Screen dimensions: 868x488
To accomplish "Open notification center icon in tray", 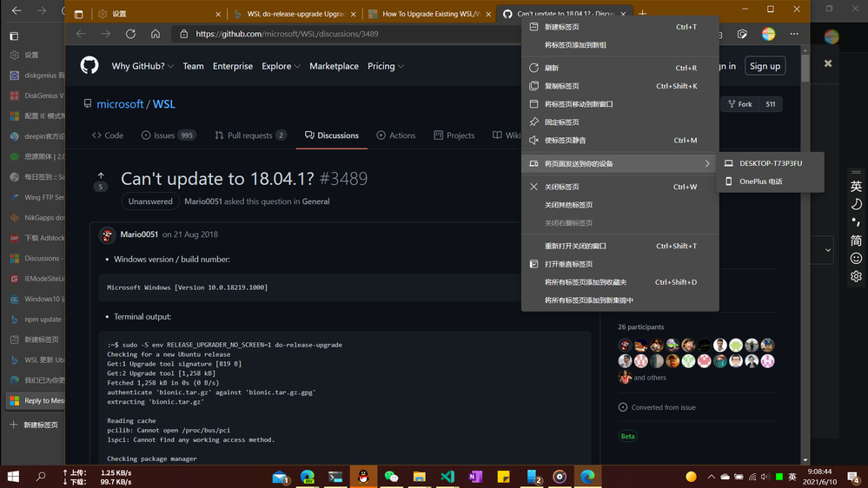I will point(853,477).
